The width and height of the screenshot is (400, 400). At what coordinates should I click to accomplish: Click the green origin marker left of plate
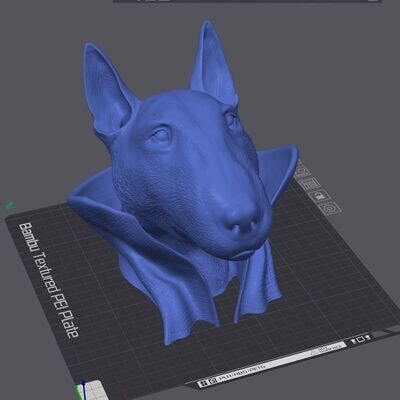coord(10,205)
